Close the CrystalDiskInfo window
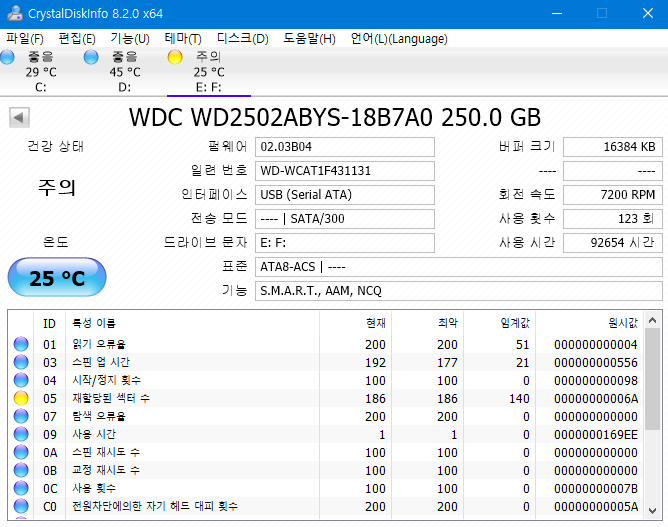The image size is (668, 527). click(x=648, y=13)
